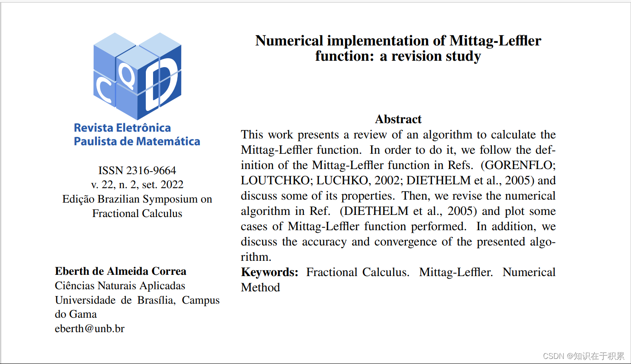Click the line "discuss the accuracy and convergence"
This screenshot has width=631, height=364.
point(398,242)
